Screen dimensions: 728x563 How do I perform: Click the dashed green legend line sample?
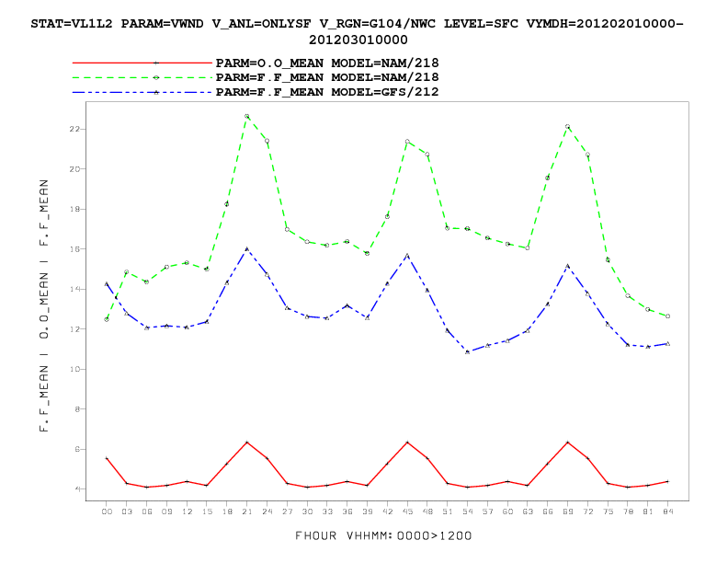142,77
